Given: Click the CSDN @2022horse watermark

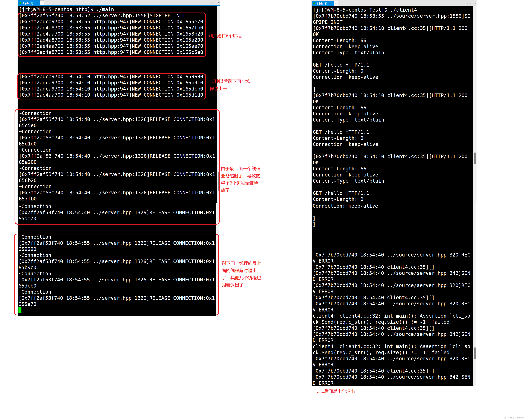Looking at the screenshot, I should (x=513, y=417).
